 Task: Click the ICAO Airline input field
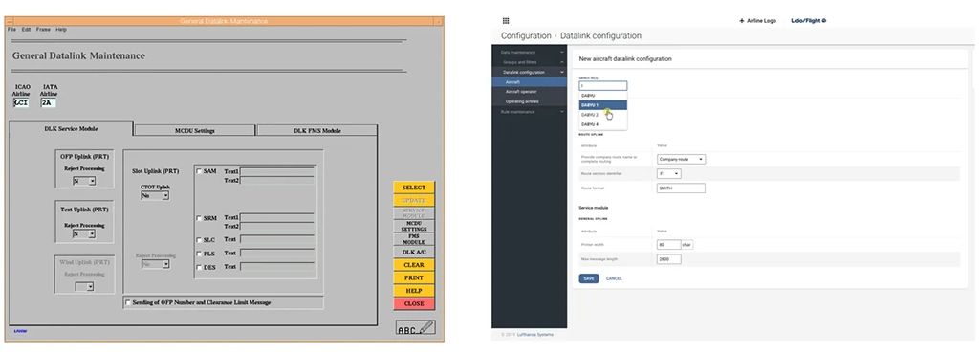point(21,102)
